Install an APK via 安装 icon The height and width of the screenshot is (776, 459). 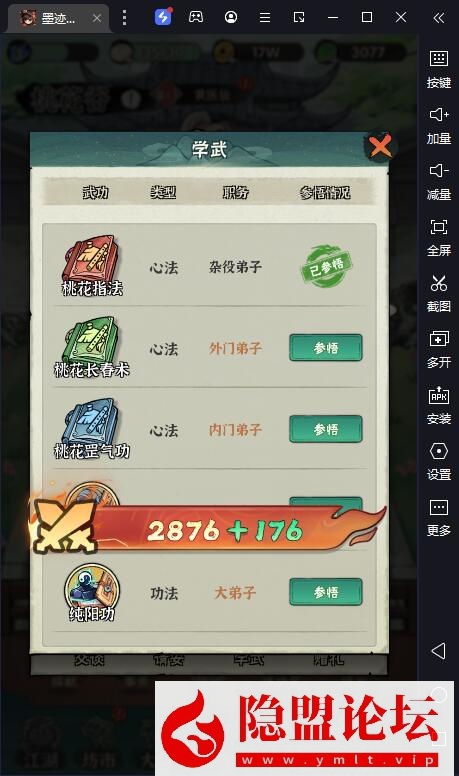click(x=439, y=406)
